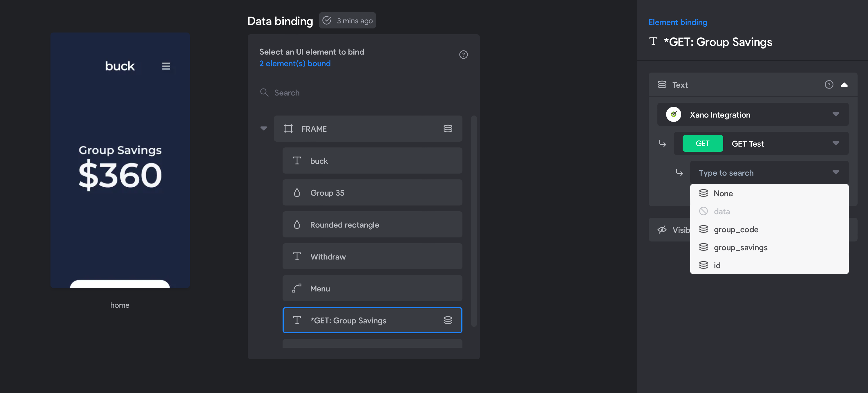Screen dimensions: 868x393
Task: Click the stack icon next to the Text header
Action: 662,84
